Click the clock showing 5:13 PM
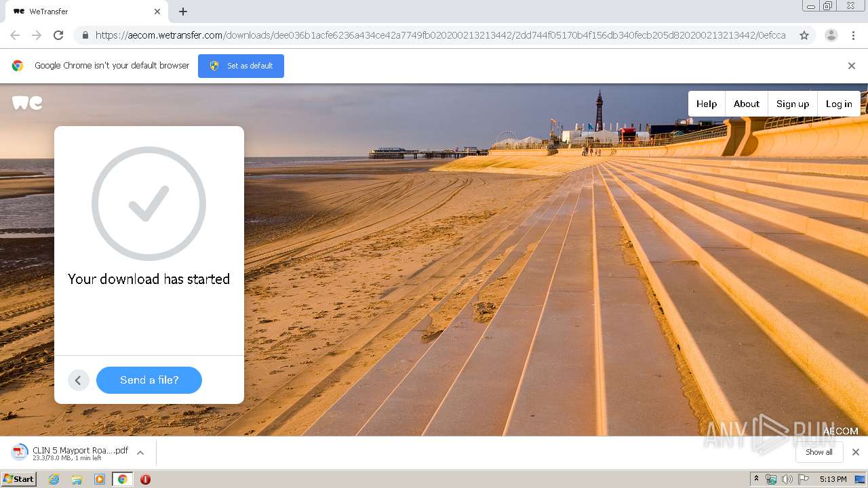This screenshot has width=868, height=488. (x=833, y=479)
